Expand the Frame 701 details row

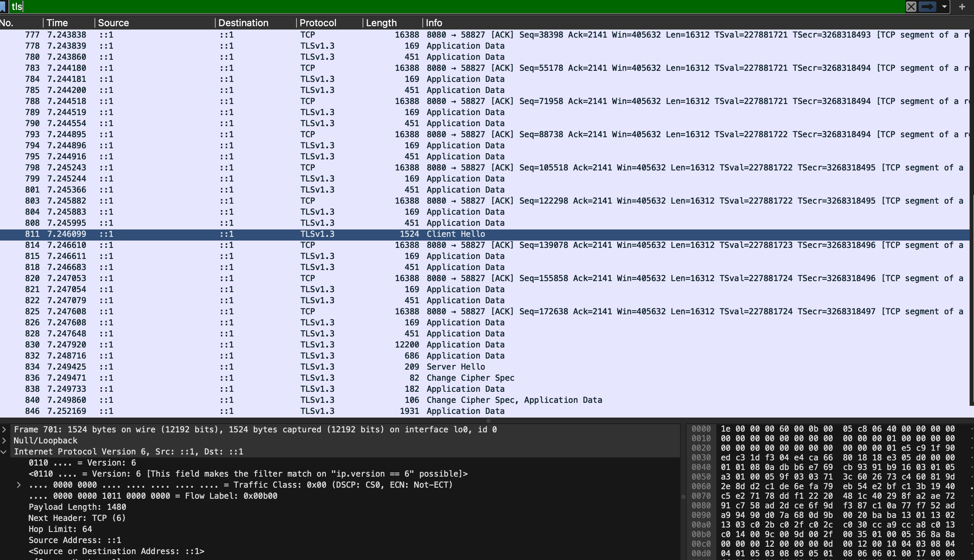coord(4,429)
